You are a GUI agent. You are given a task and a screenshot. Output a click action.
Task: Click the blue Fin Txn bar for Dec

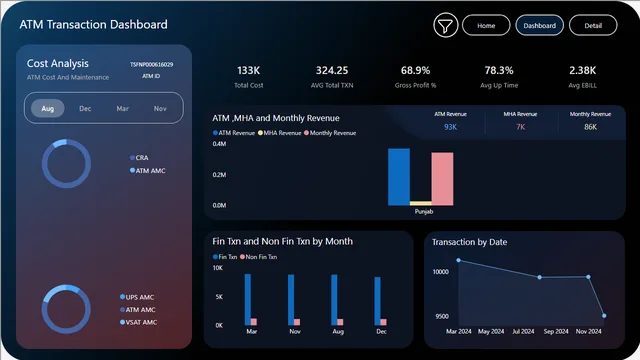pos(378,301)
